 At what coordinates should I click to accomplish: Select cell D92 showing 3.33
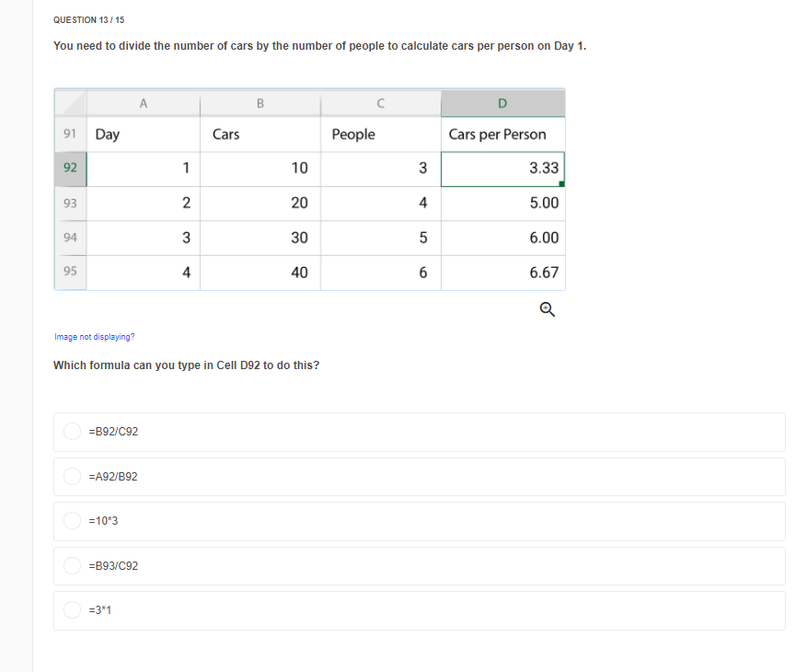(502, 168)
